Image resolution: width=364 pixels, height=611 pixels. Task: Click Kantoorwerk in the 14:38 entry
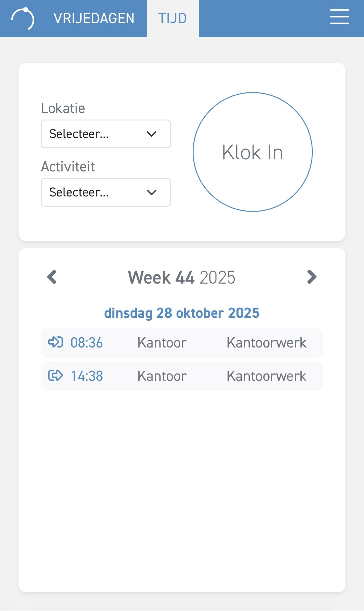pos(266,376)
